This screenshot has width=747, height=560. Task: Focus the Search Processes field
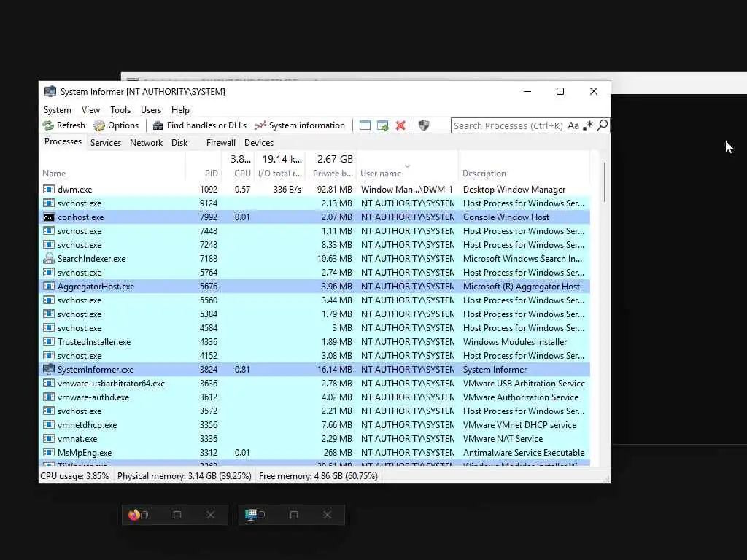[x=508, y=125]
